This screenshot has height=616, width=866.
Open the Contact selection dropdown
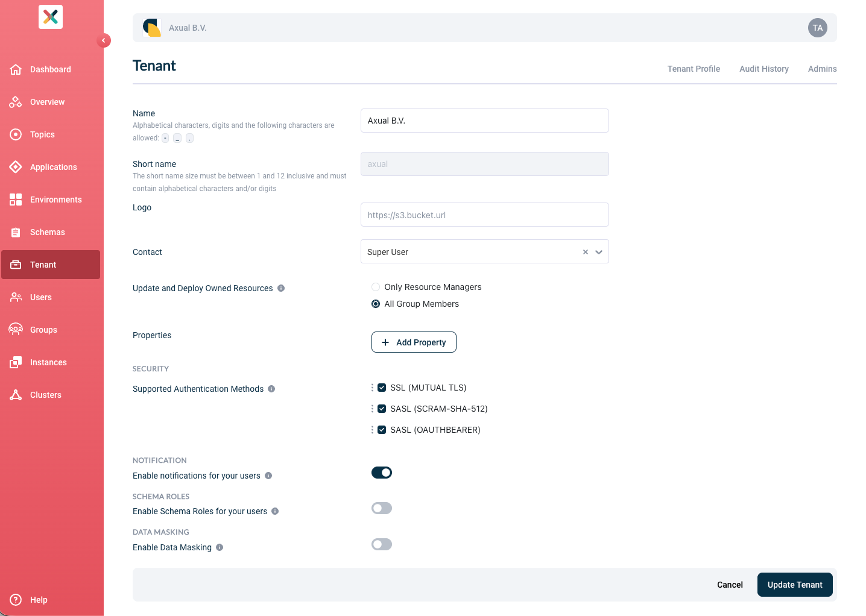[598, 252]
